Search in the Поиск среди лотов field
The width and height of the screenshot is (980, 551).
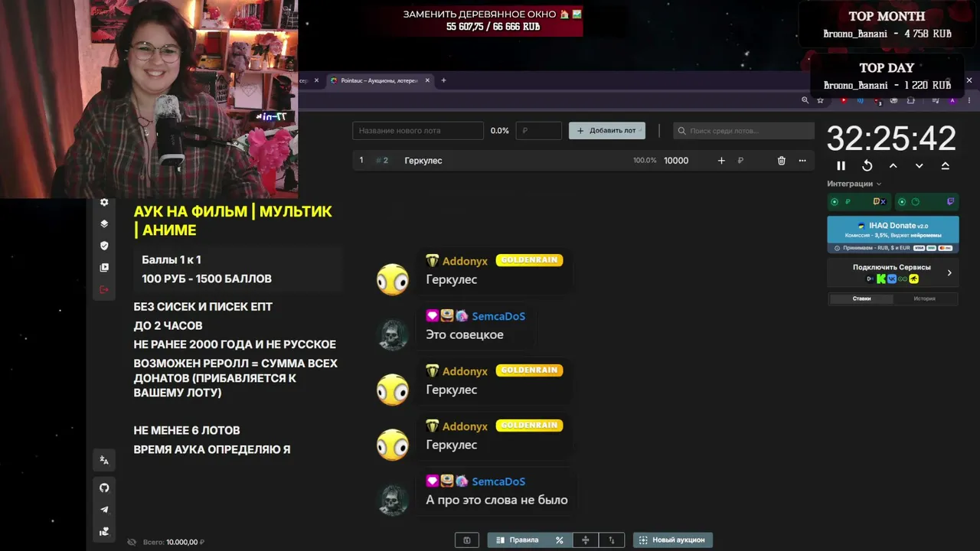[744, 131]
